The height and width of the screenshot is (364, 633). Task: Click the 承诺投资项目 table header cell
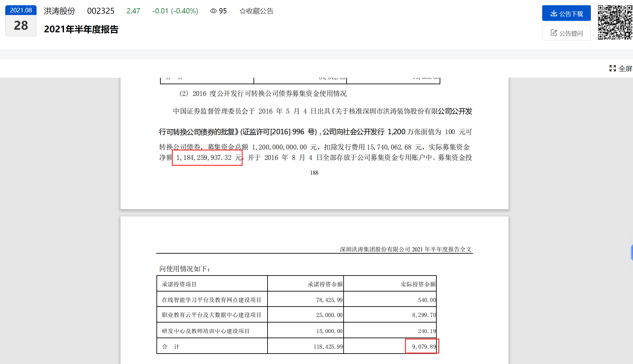[179, 284]
